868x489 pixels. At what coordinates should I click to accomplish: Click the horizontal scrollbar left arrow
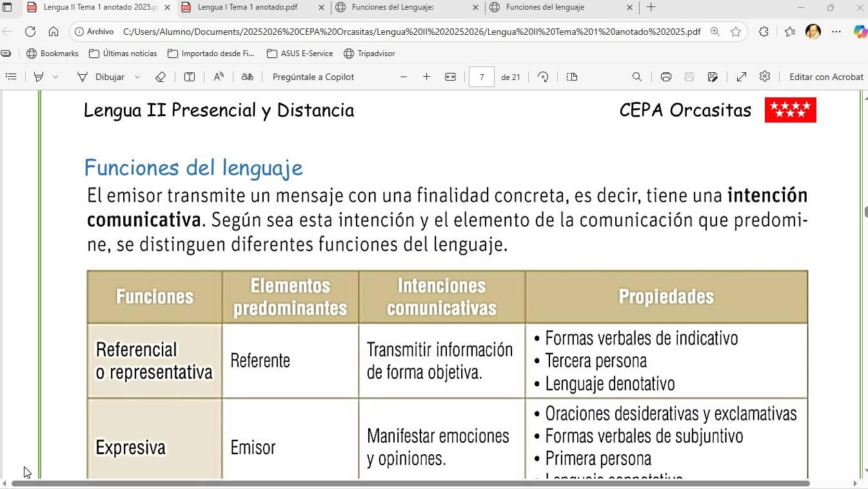(x=5, y=483)
